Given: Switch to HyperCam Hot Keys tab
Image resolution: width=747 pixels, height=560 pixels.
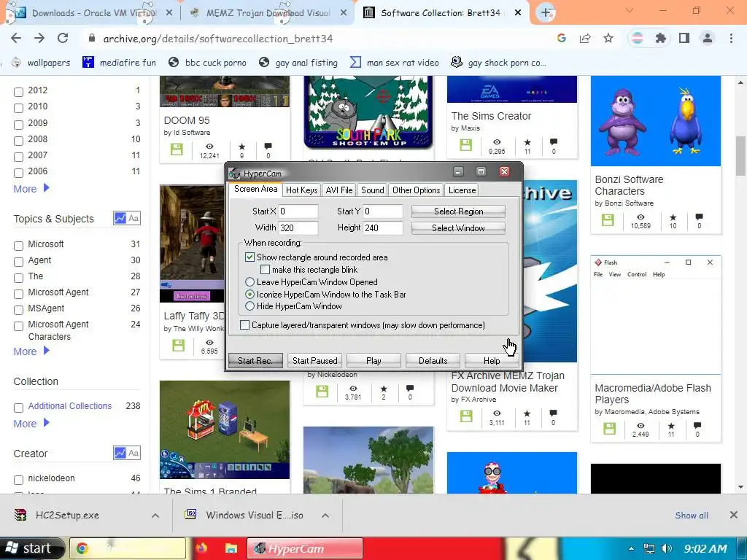Looking at the screenshot, I should tap(301, 190).
